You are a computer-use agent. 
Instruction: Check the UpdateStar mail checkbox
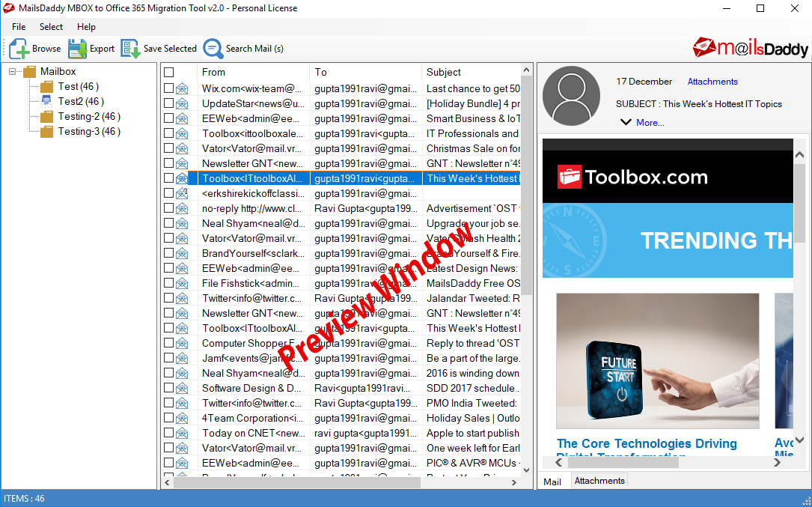(169, 103)
